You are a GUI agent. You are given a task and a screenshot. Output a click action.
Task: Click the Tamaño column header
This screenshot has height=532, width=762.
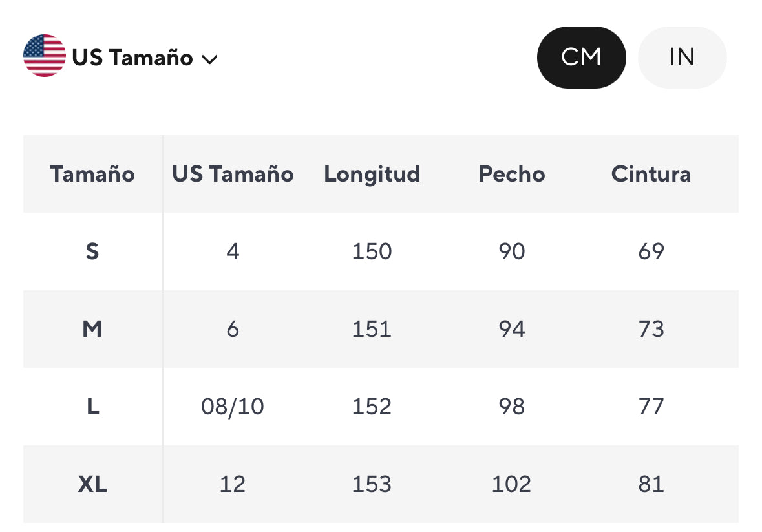point(92,174)
